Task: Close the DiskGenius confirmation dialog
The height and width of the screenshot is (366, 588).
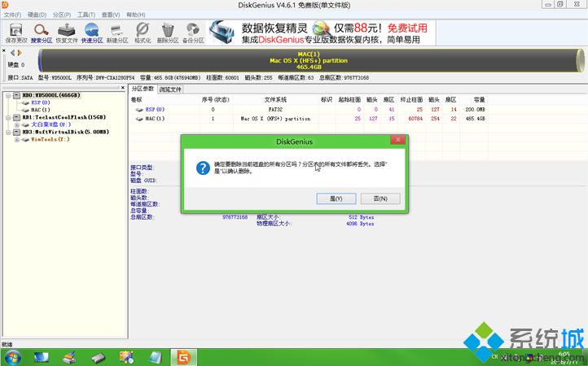Action: (398, 140)
